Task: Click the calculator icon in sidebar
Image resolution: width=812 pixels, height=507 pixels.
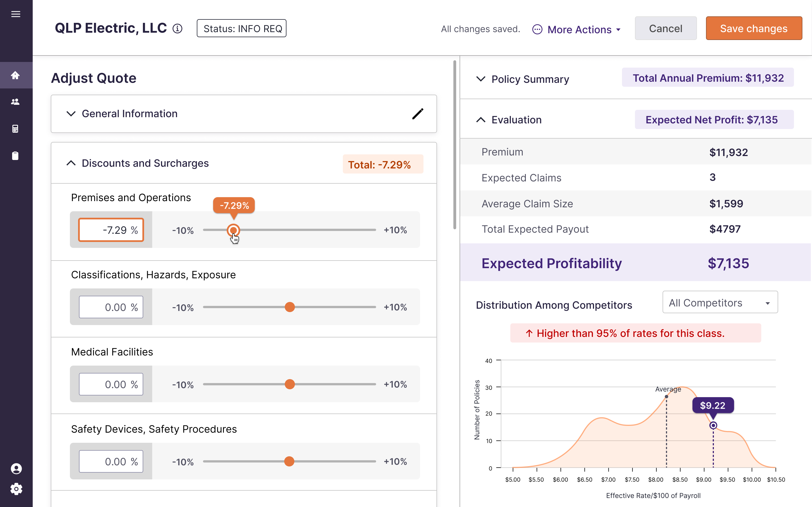Action: (x=16, y=129)
